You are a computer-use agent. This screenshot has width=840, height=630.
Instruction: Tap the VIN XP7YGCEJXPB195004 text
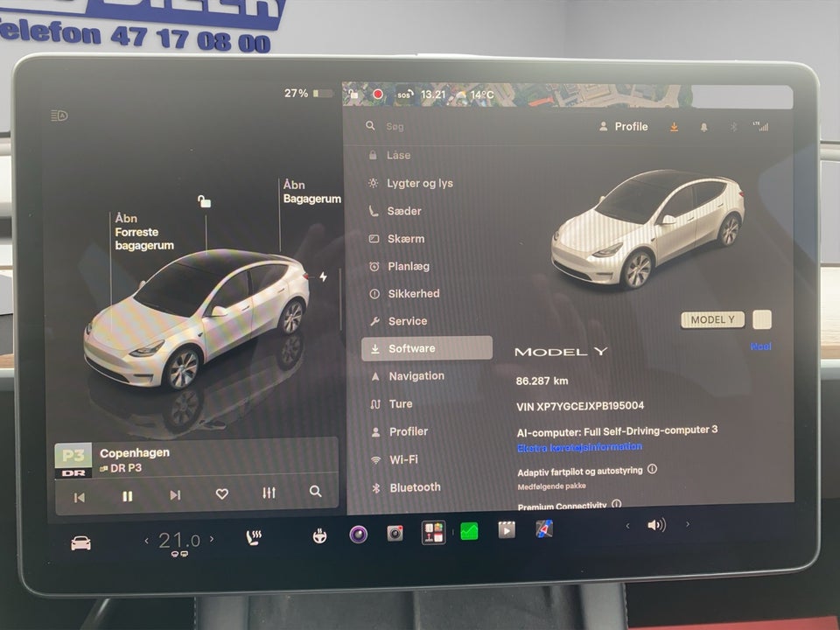[x=580, y=406]
